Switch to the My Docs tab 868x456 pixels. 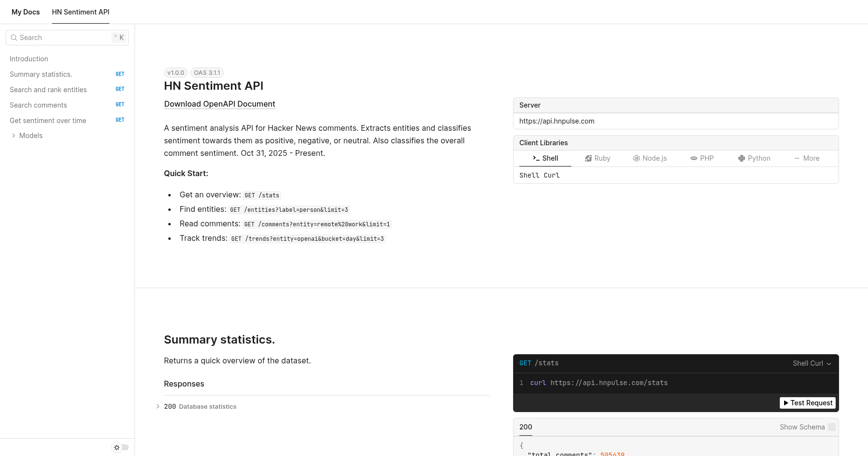[x=26, y=12]
